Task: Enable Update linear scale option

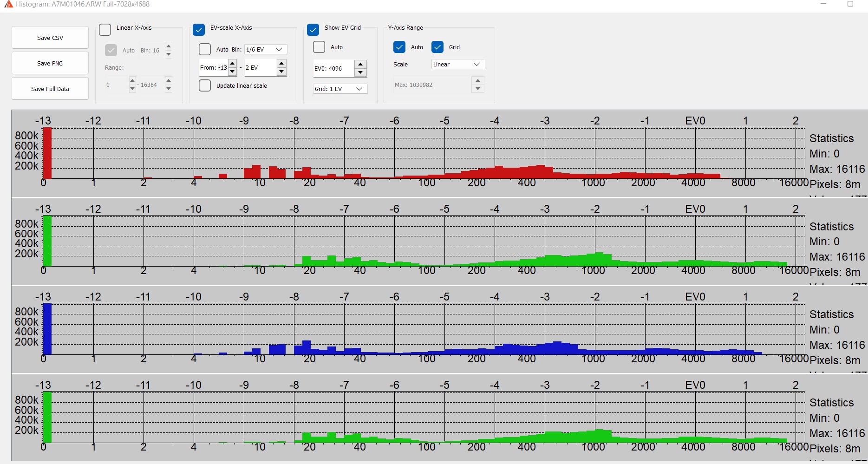Action: click(x=205, y=85)
